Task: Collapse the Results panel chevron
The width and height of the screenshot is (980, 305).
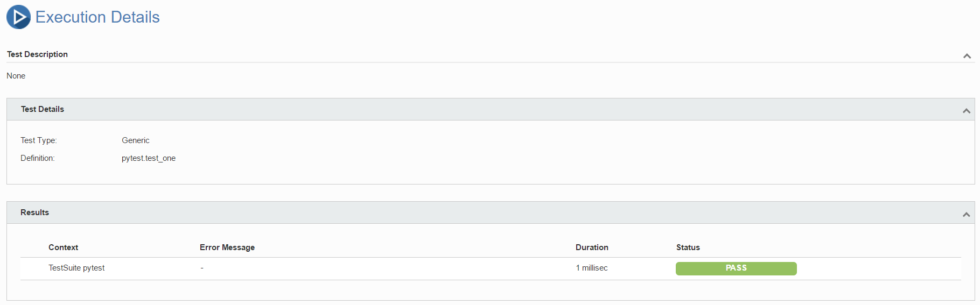Action: [967, 215]
